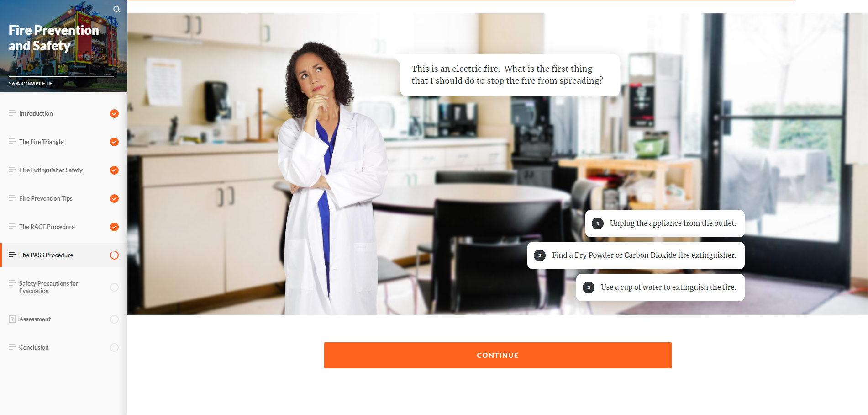Click the number 2 badge on extinguisher answer
Image resolution: width=868 pixels, height=415 pixels.
click(540, 255)
